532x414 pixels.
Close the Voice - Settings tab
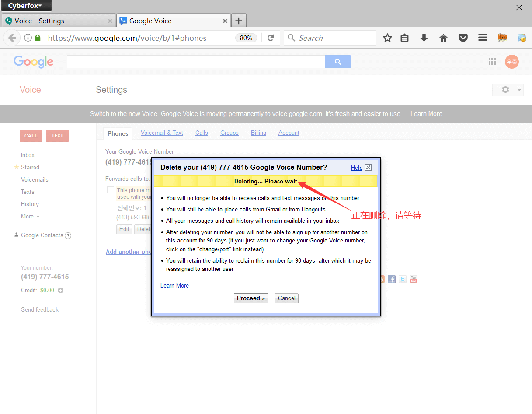pos(110,21)
